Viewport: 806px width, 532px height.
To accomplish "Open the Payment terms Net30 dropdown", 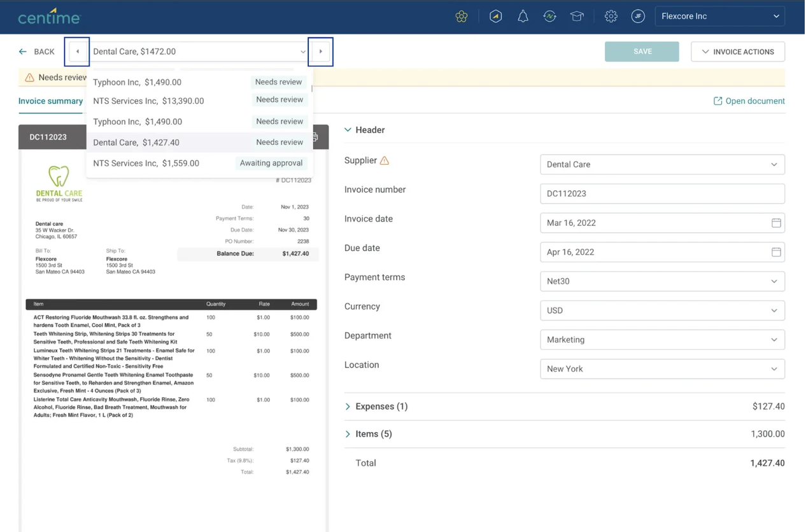I will coord(662,281).
